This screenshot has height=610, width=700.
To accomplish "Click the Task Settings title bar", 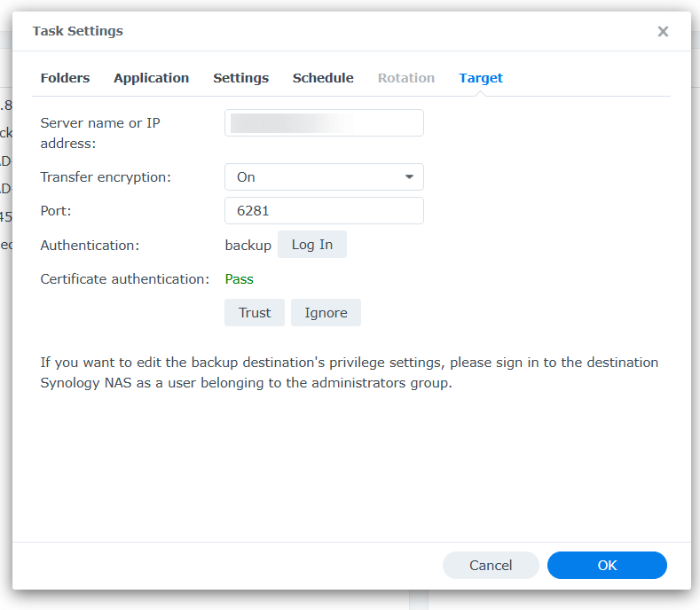I will pyautogui.click(x=266, y=31).
